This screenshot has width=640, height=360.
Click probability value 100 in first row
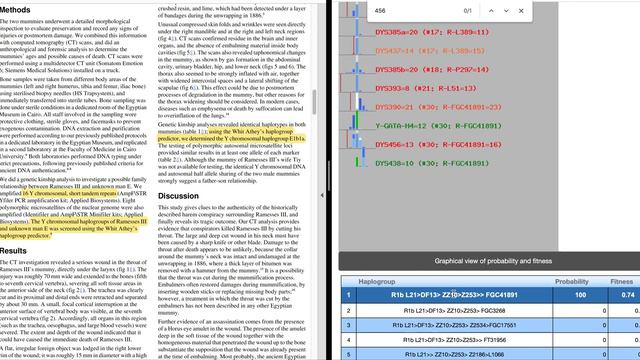580,295
